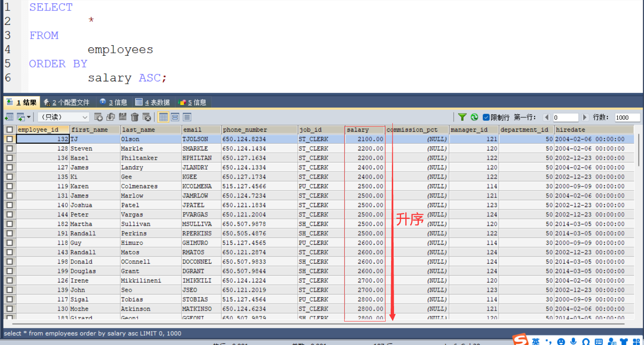The height and width of the screenshot is (345, 644).
Task: Open the copy result icon's dropdown arrow
Action: point(28,117)
